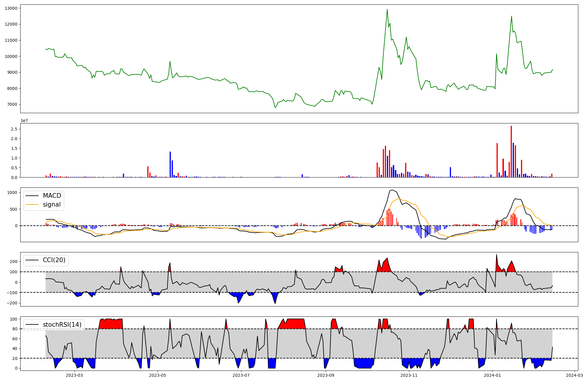Click the highest price peak near 13000
This screenshot has height=382, width=588.
tap(387, 10)
